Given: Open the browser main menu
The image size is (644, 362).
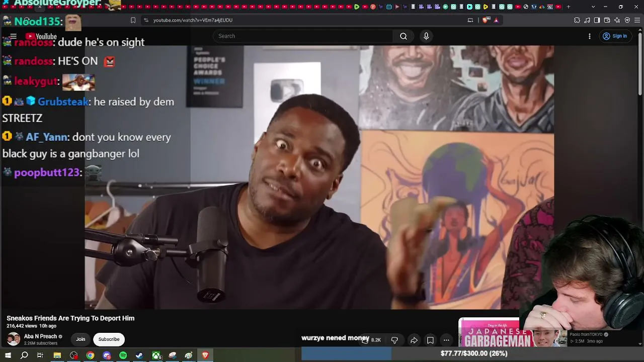Looking at the screenshot, I should point(637,20).
